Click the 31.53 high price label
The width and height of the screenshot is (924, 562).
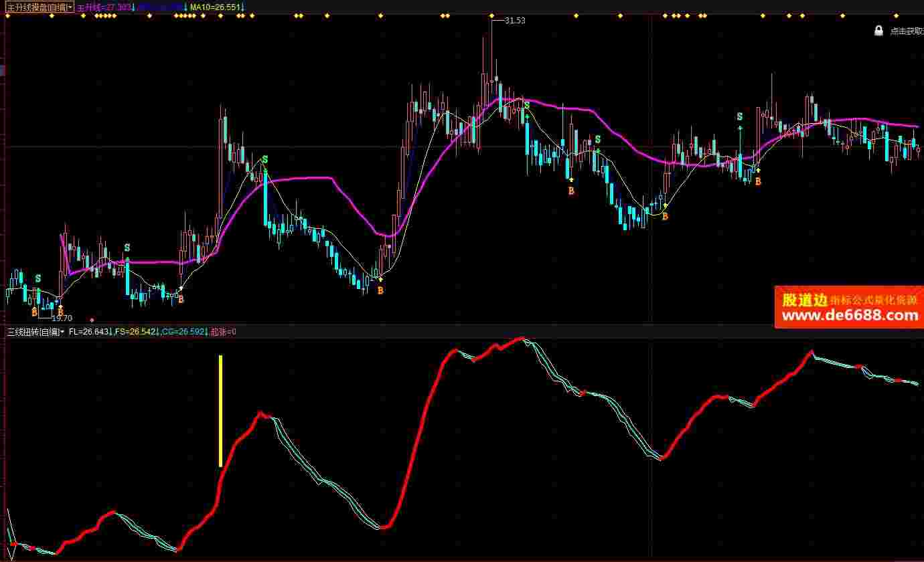click(x=515, y=21)
